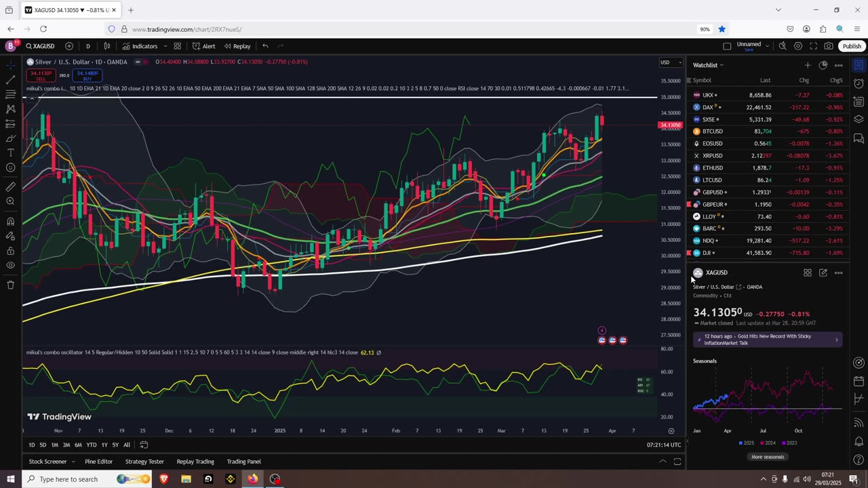868x488 pixels.
Task: Select XRPUSD row in watchlist
Action: coord(768,156)
